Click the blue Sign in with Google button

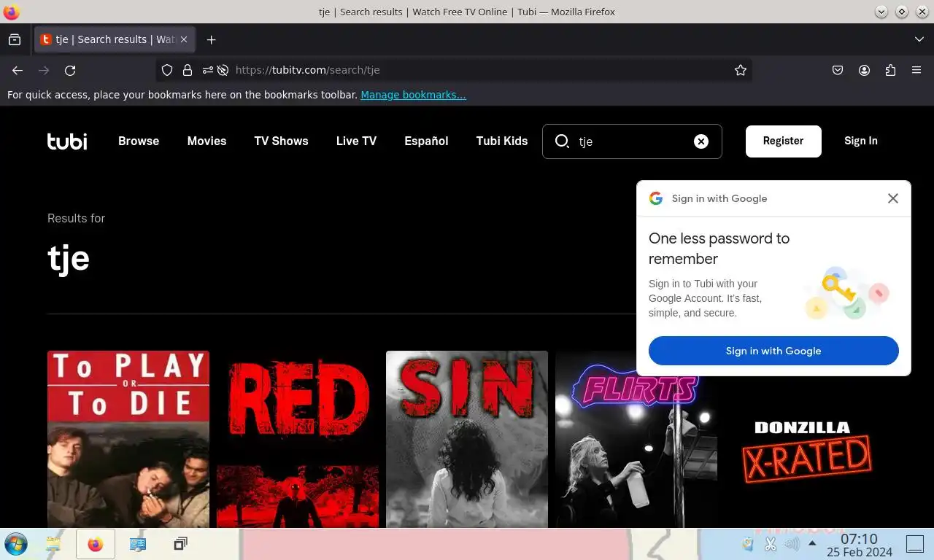click(773, 351)
